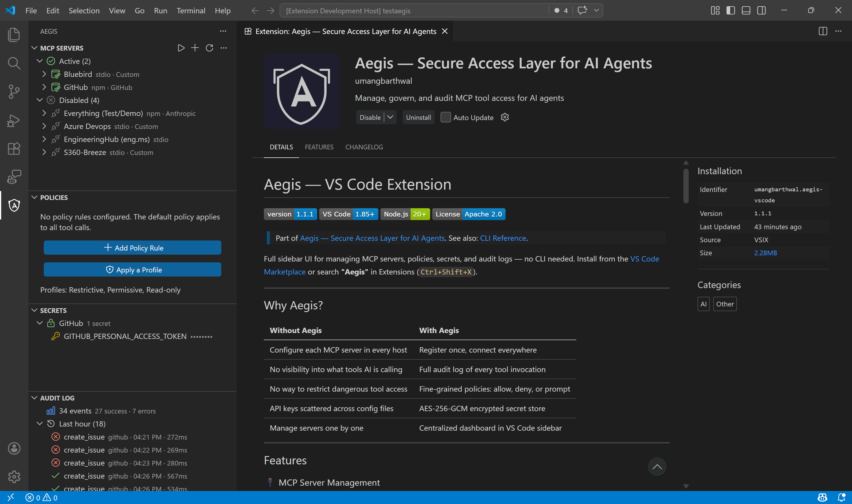Click the umangbarthwal publisher name
The width and height of the screenshot is (852, 504).
[x=383, y=81]
